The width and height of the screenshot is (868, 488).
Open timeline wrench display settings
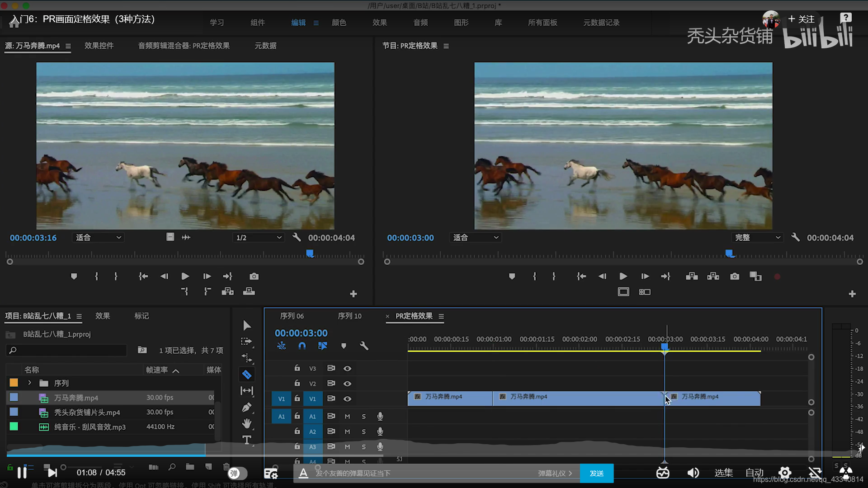tap(363, 346)
